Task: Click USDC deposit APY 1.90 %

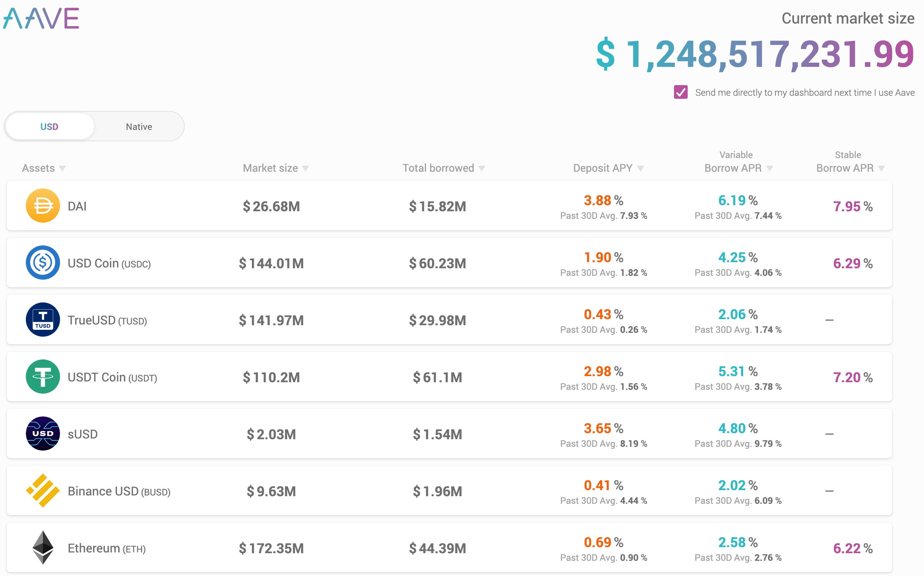Action: point(604,257)
